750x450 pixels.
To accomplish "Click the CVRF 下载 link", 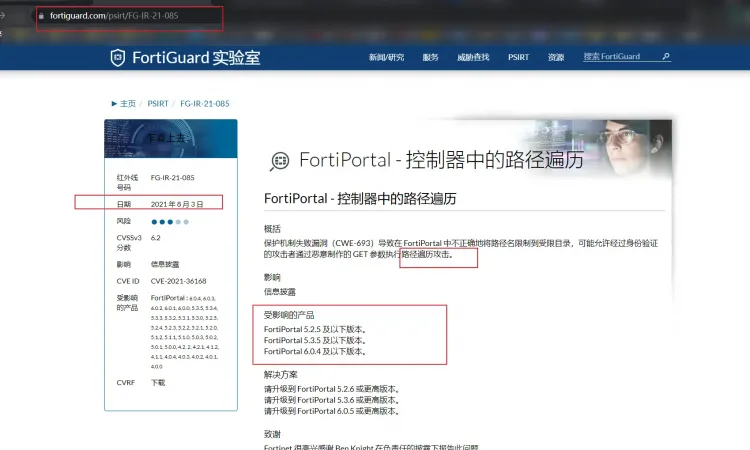I will coord(158,383).
